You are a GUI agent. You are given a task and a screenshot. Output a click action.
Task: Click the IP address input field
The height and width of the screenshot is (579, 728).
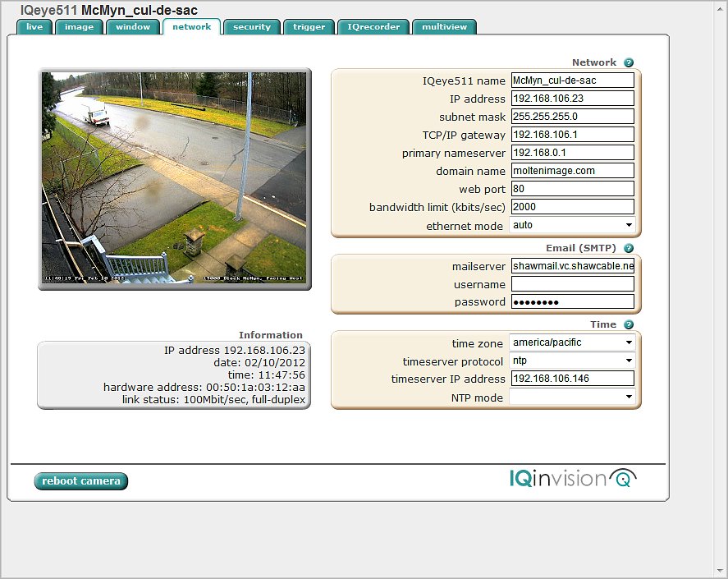click(572, 99)
